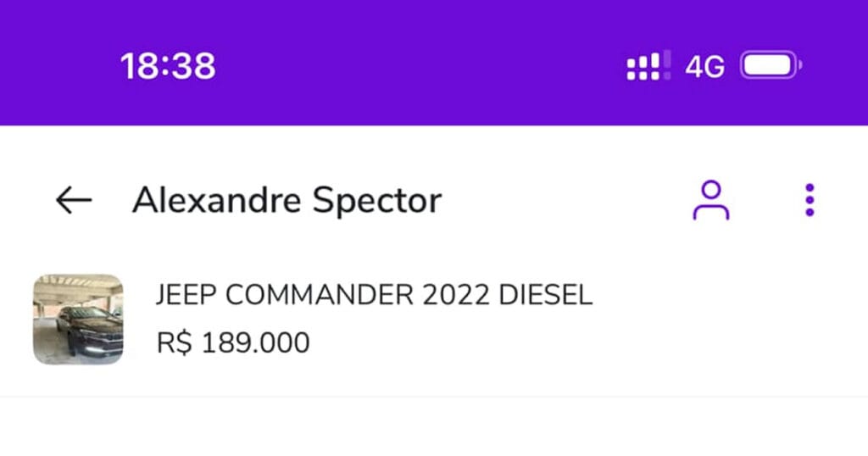The width and height of the screenshot is (868, 456).
Task: Click the empty area below the listing divider
Action: pyautogui.click(x=434, y=428)
